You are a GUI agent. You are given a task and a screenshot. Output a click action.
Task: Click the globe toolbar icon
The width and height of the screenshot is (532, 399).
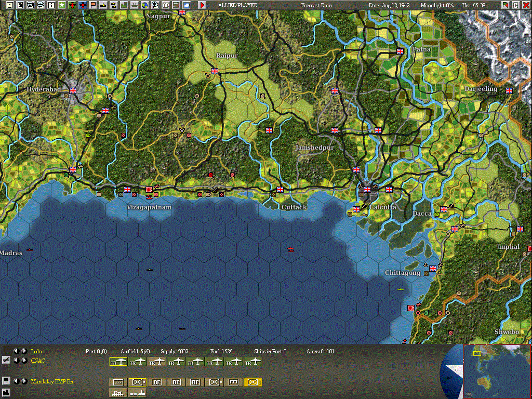[x=144, y=5]
